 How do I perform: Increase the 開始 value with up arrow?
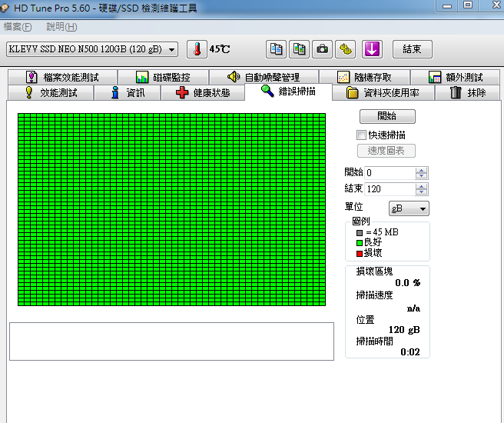(x=421, y=170)
